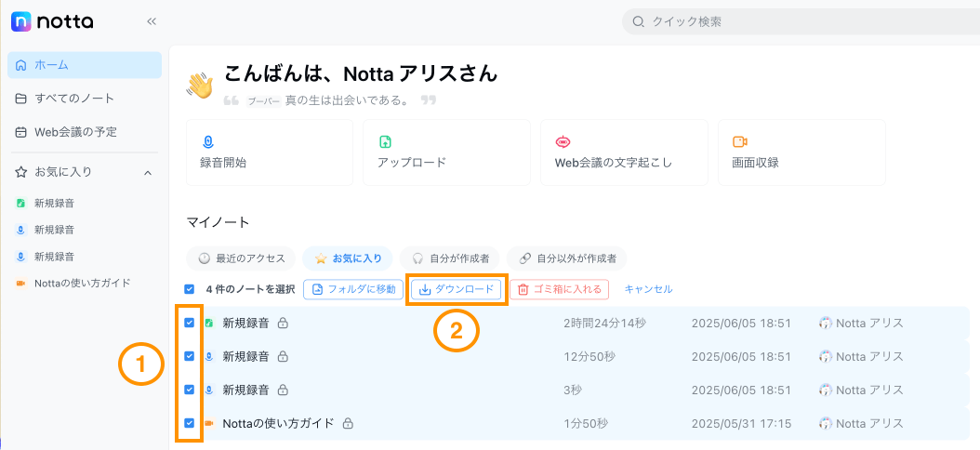Toggle the select-all notes checkbox
The image size is (980, 450).
pos(189,289)
